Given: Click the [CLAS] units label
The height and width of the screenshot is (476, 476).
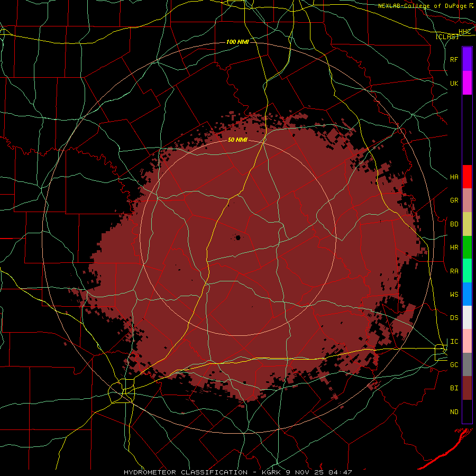Looking at the screenshot, I should pos(447,36).
